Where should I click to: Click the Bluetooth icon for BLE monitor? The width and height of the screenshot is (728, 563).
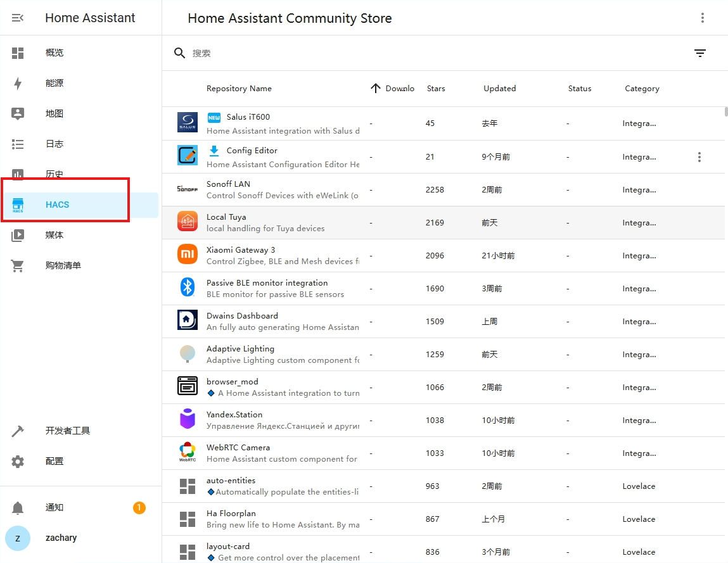coord(188,288)
